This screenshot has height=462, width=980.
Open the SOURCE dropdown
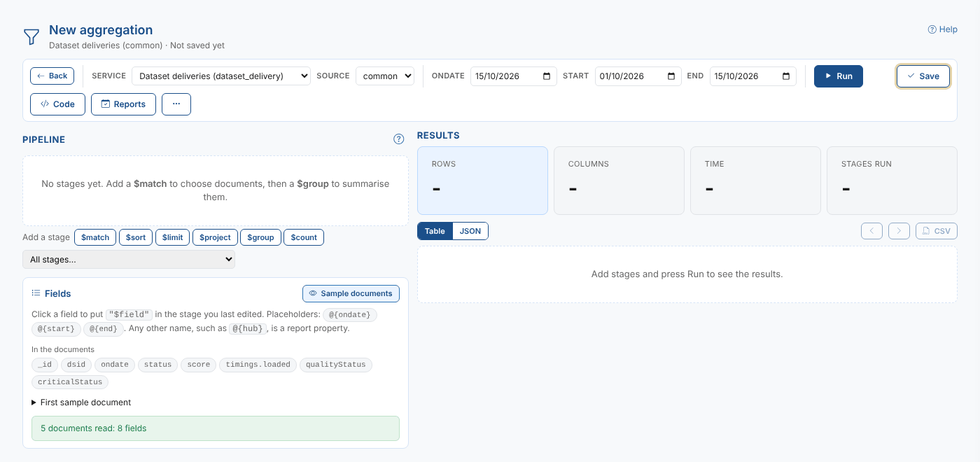(385, 76)
